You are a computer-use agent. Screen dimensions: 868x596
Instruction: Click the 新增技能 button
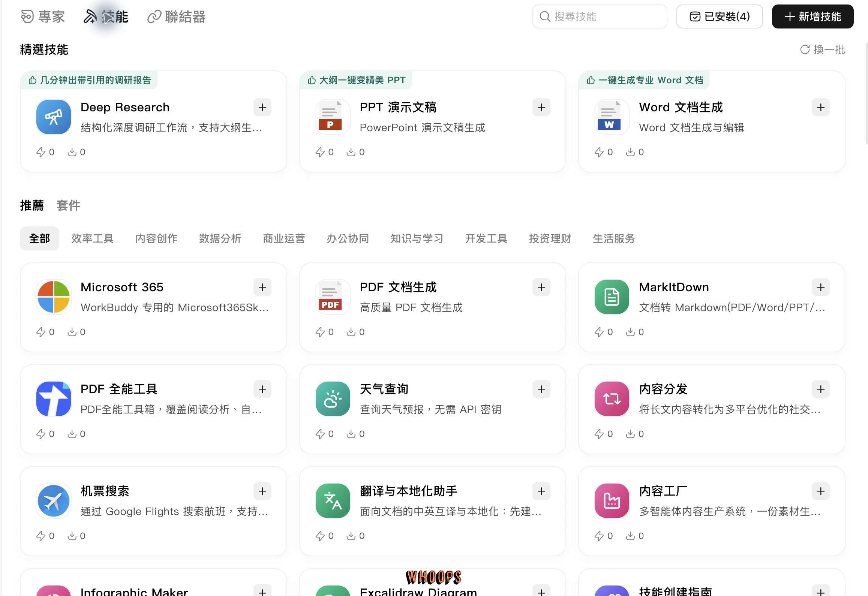813,16
